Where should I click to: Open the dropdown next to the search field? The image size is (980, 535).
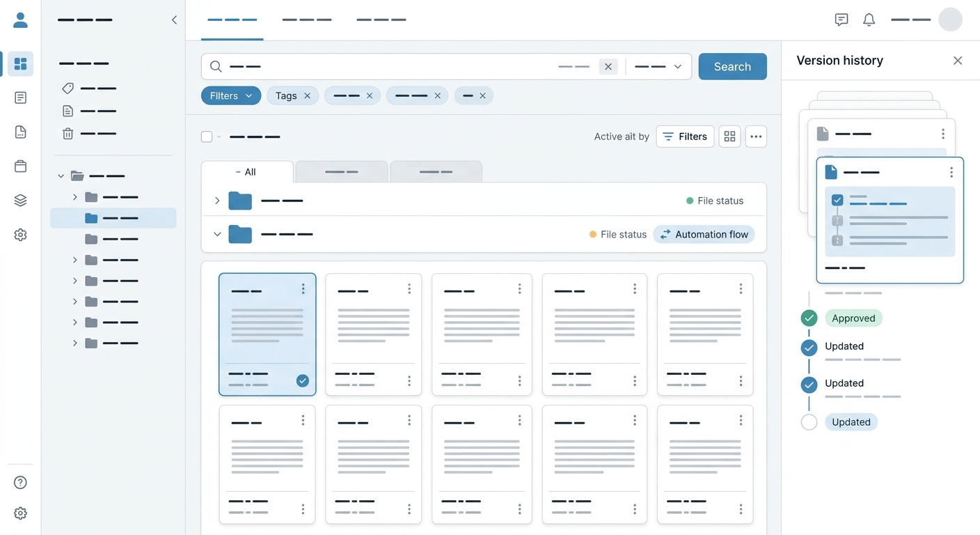click(x=658, y=67)
